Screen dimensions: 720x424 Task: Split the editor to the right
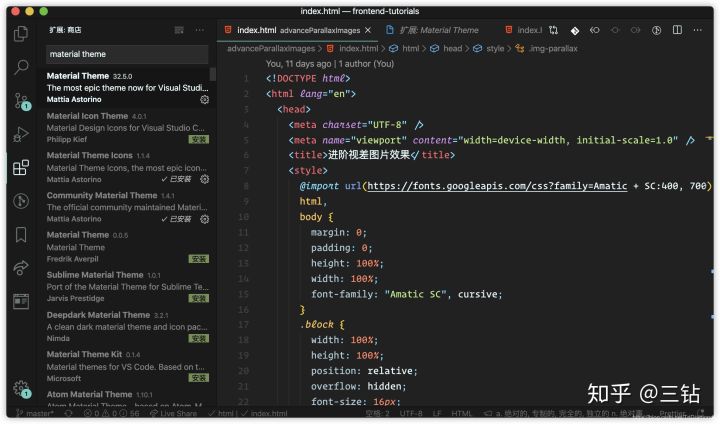tap(677, 30)
